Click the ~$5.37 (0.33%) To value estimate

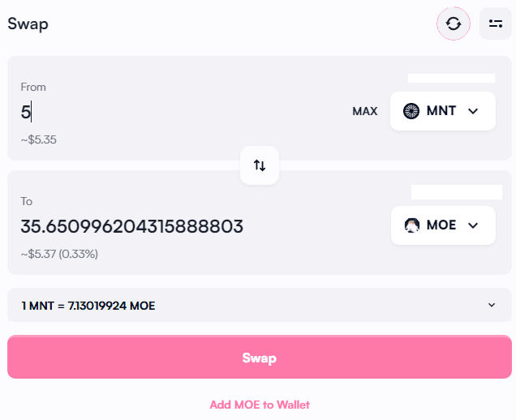[x=59, y=254]
